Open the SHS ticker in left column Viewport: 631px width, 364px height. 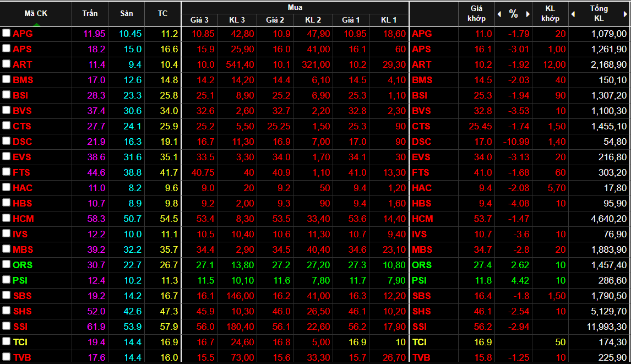pos(23,311)
